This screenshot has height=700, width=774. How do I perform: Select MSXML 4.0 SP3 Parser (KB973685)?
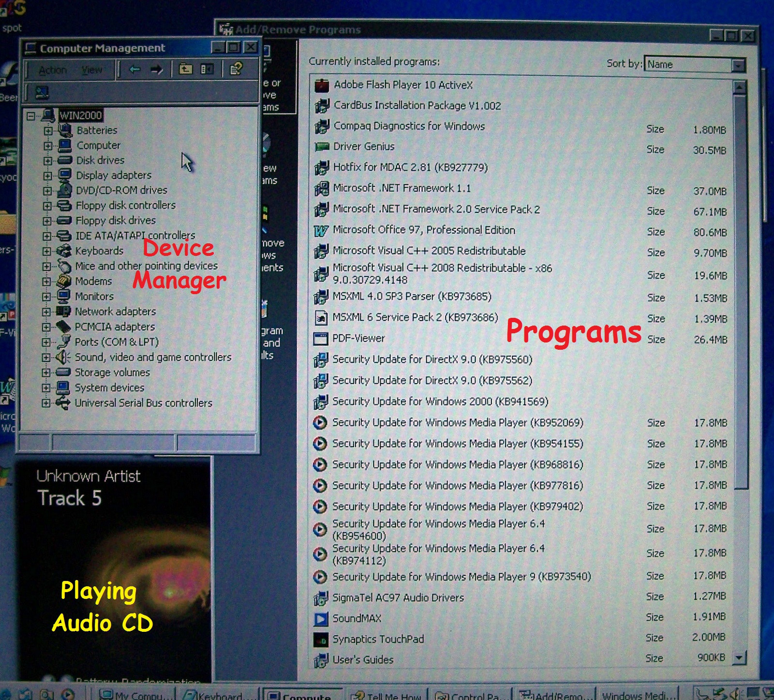pyautogui.click(x=412, y=296)
